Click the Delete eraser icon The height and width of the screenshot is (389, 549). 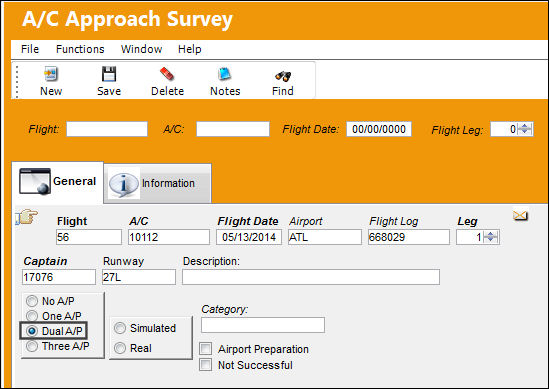click(x=167, y=74)
